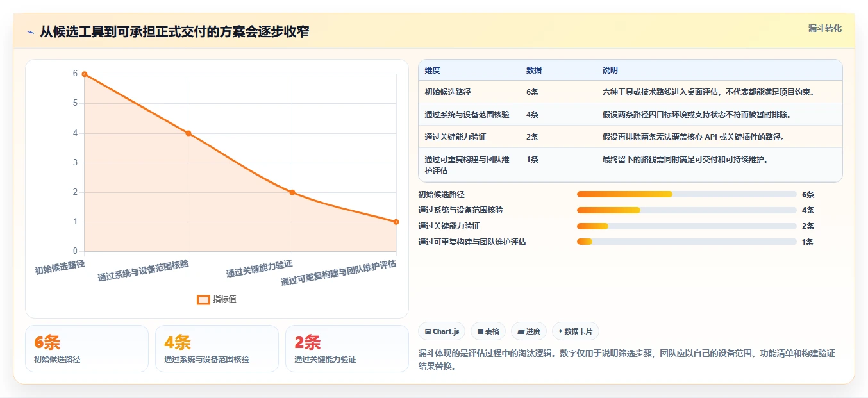Click the card title 从候选工具到可承担正式交付的方案会逐步收窄

[x=174, y=31]
